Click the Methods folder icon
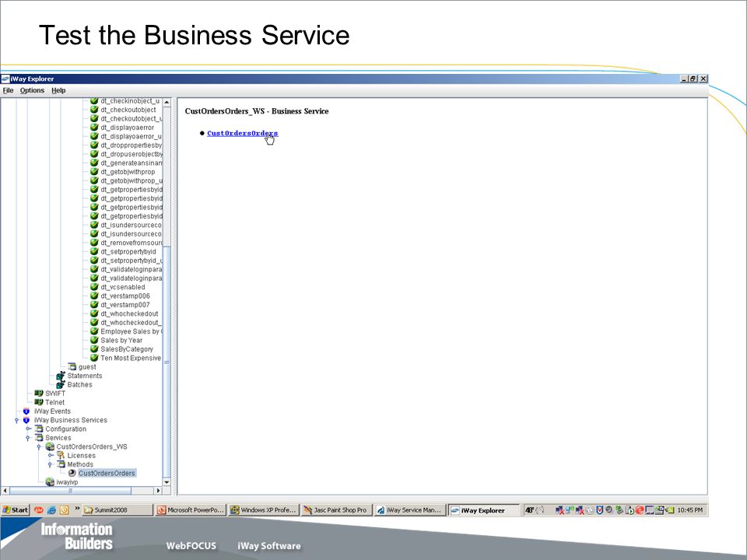This screenshot has width=747, height=560. click(x=61, y=464)
